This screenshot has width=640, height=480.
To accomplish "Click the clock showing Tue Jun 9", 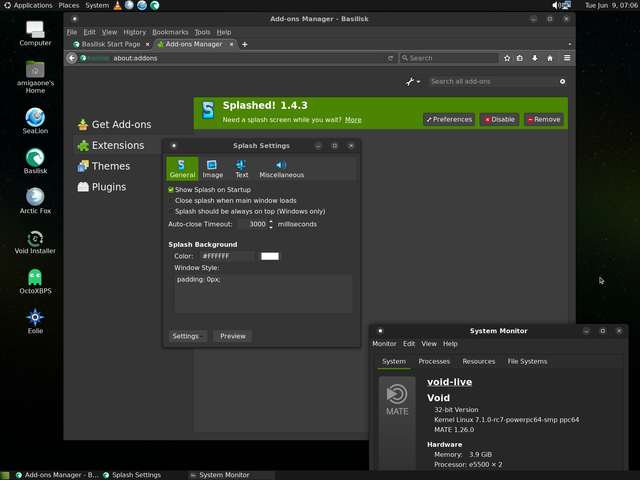I will [610, 5].
